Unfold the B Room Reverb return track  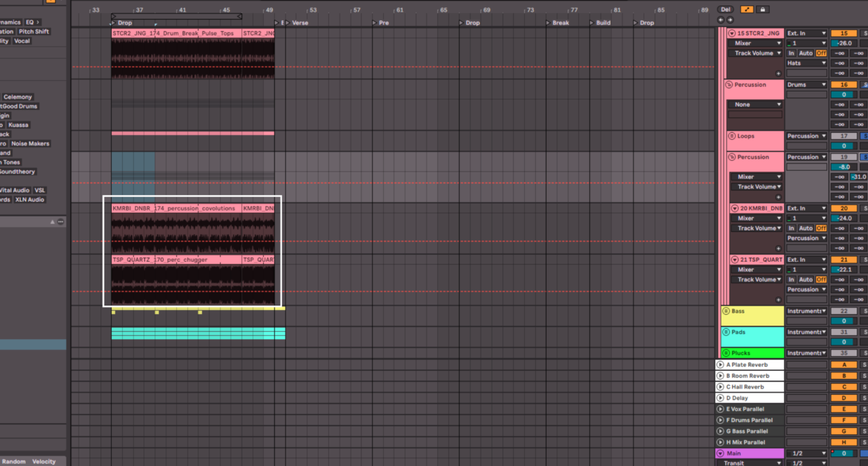720,376
